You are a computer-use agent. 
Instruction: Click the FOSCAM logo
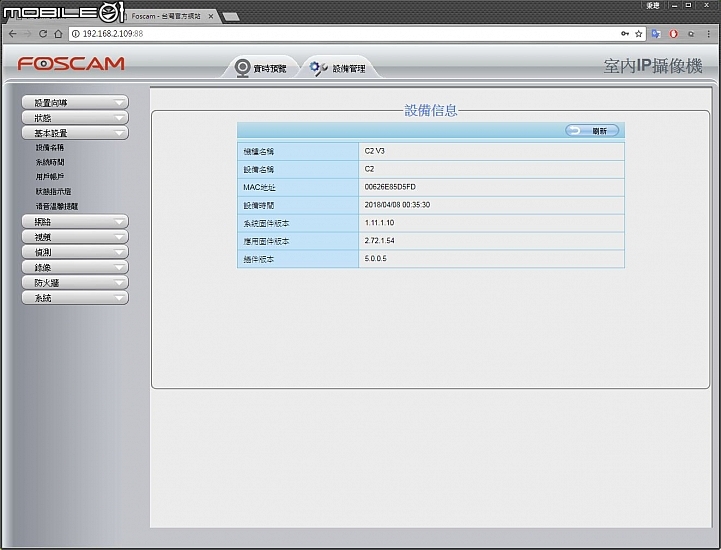pos(71,63)
